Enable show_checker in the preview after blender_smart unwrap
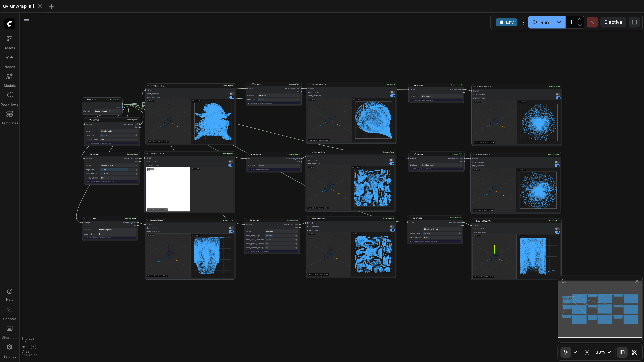644x362 pixels. pos(231,162)
